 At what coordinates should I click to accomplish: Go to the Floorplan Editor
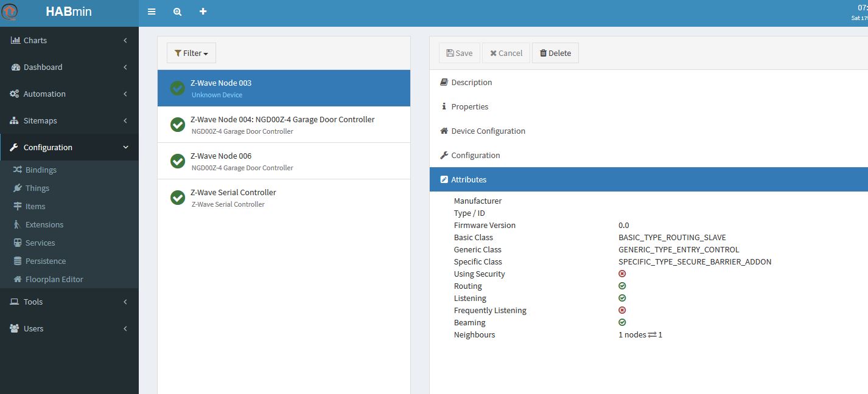(54, 279)
